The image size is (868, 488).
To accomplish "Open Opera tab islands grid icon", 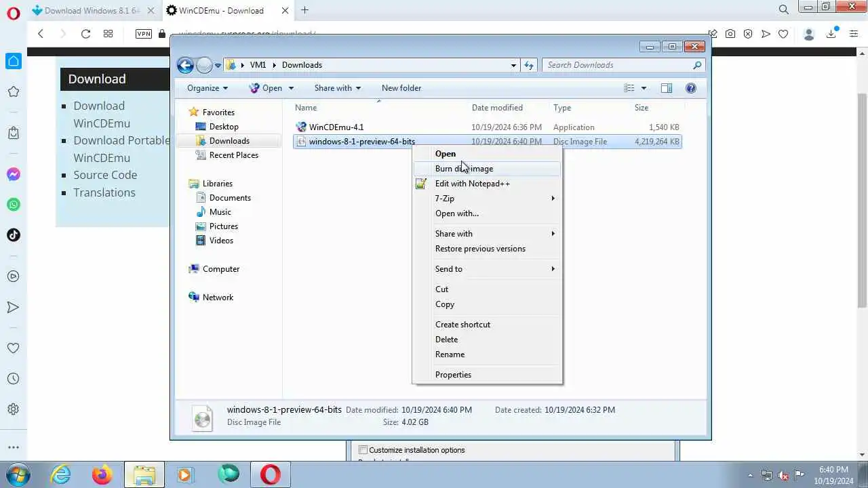I will pos(108,34).
